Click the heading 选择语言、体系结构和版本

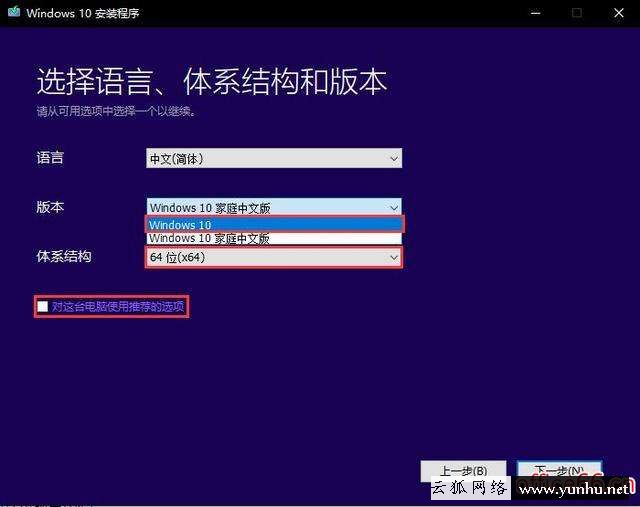tap(211, 82)
